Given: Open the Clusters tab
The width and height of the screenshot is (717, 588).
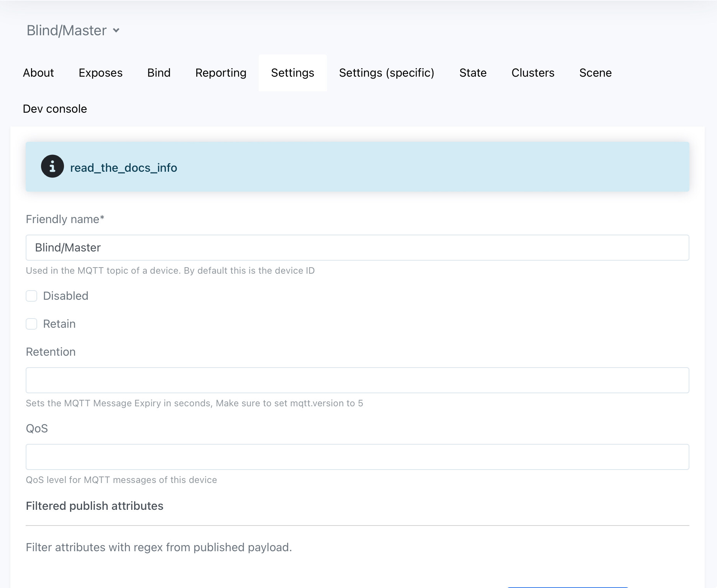Looking at the screenshot, I should [x=533, y=73].
